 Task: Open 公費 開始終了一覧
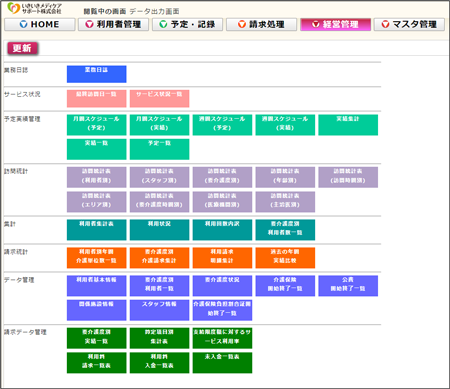(348, 286)
